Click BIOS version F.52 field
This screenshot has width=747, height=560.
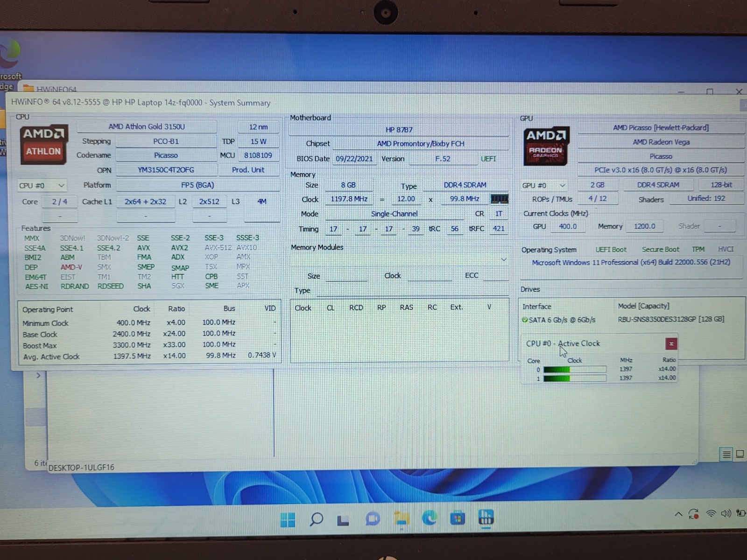click(x=443, y=159)
